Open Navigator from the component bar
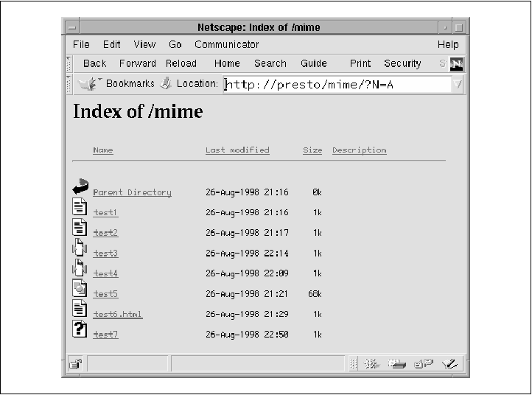This screenshot has height=395, width=532. coord(372,363)
